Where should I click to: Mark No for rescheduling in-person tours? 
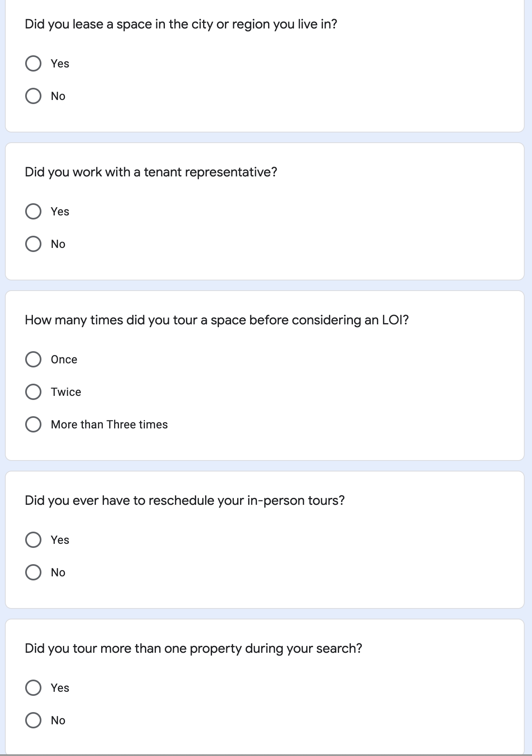pos(33,573)
